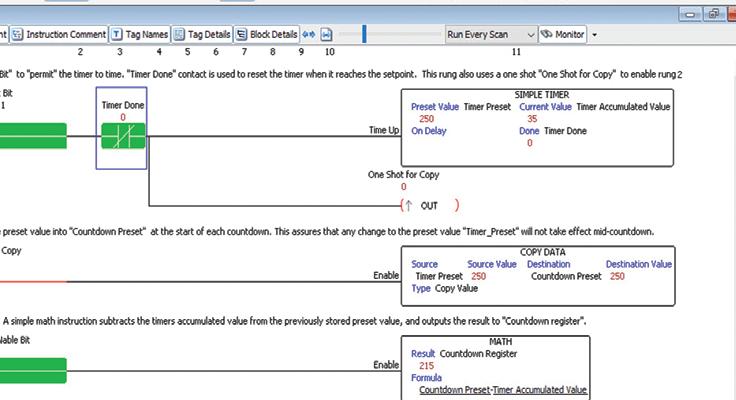Image resolution: width=736 pixels, height=400 pixels.
Task: Click the Source Value 250 in Copy Data
Action: [x=478, y=276]
